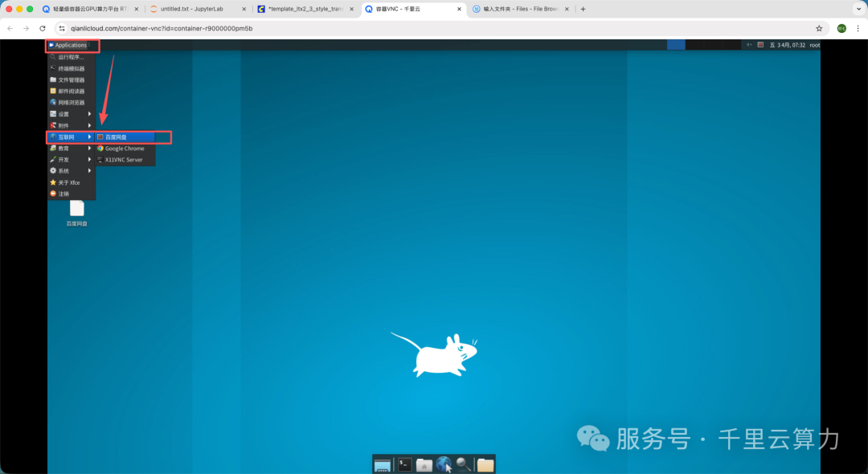Open the home folder icon in dock

[424, 465]
